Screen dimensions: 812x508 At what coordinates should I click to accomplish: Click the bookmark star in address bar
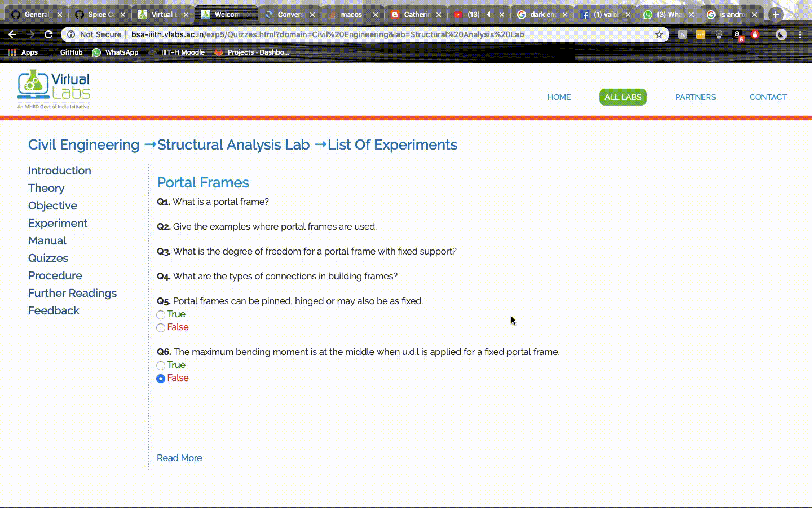(659, 34)
